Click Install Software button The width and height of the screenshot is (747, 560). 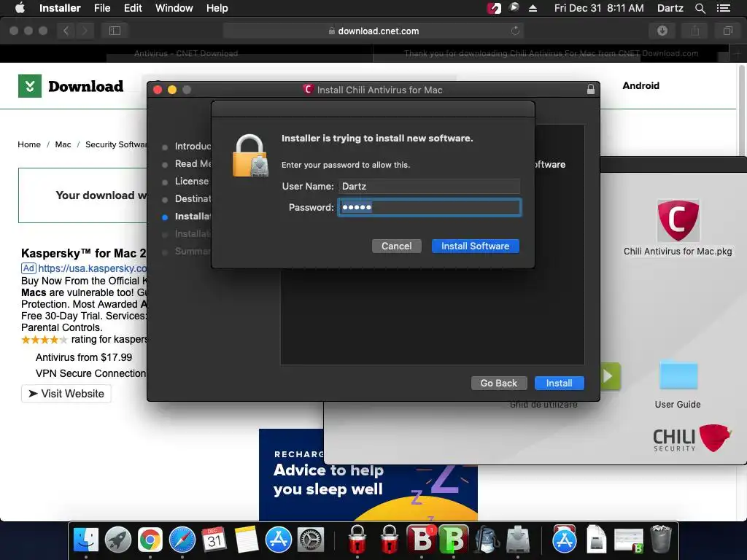pyautogui.click(x=475, y=246)
